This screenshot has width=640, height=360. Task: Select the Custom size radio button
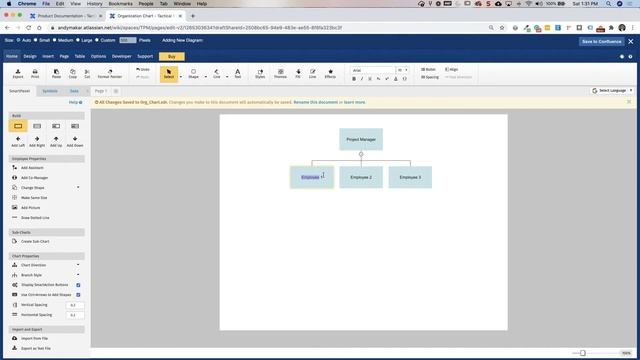97,40
